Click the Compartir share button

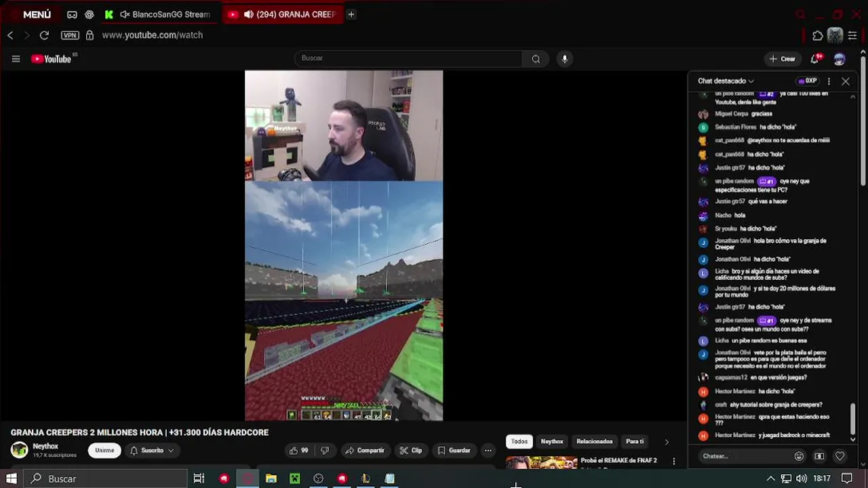365,450
